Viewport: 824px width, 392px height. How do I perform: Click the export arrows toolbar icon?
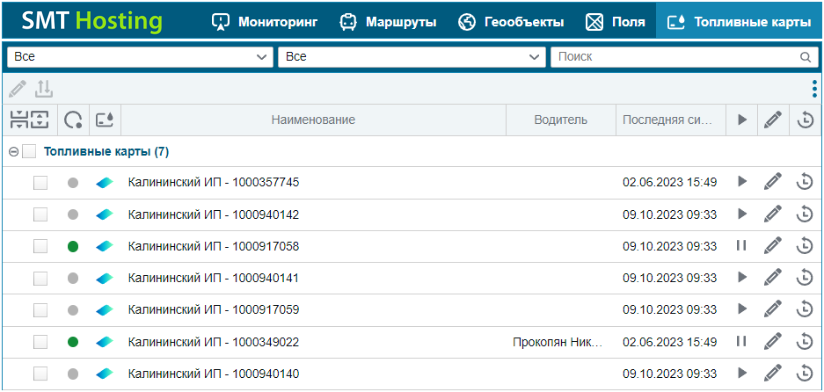(x=44, y=89)
